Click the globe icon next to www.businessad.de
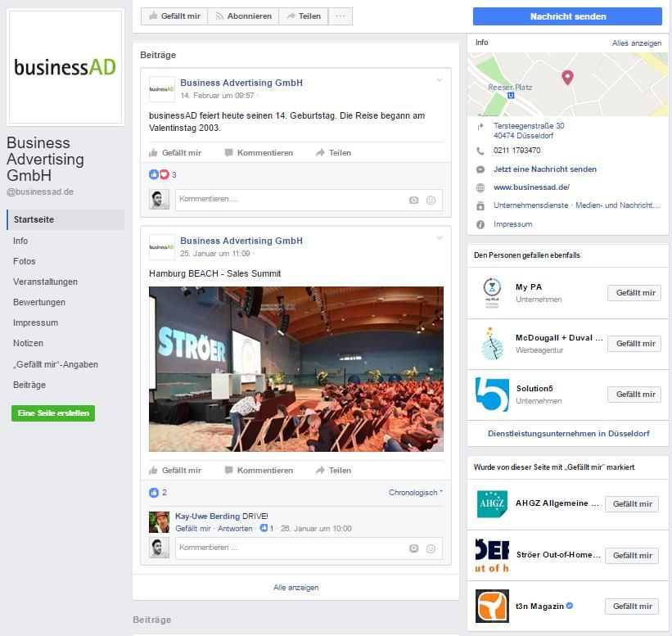The width and height of the screenshot is (672, 636). coord(480,187)
